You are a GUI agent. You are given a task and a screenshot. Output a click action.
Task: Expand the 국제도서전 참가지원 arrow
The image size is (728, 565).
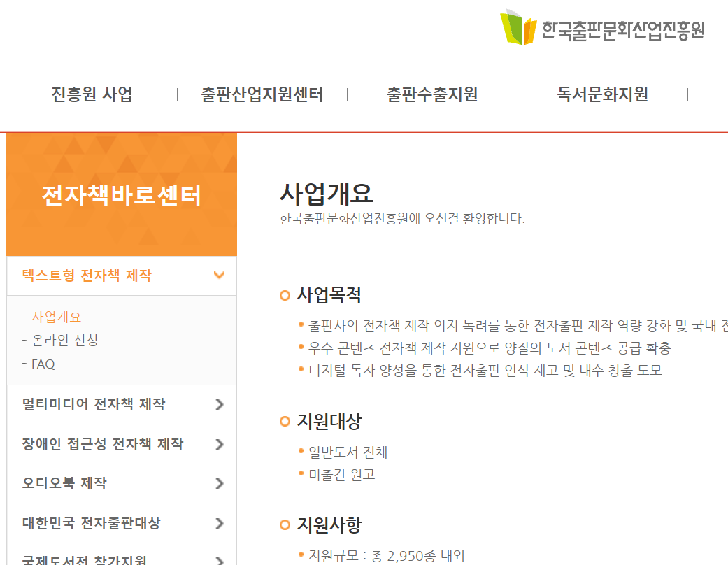pos(220,561)
